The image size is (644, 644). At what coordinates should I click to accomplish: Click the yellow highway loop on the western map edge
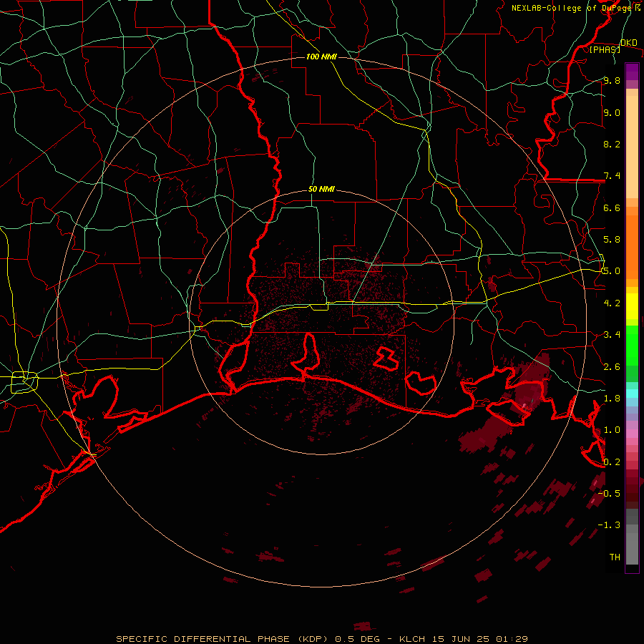click(x=24, y=382)
